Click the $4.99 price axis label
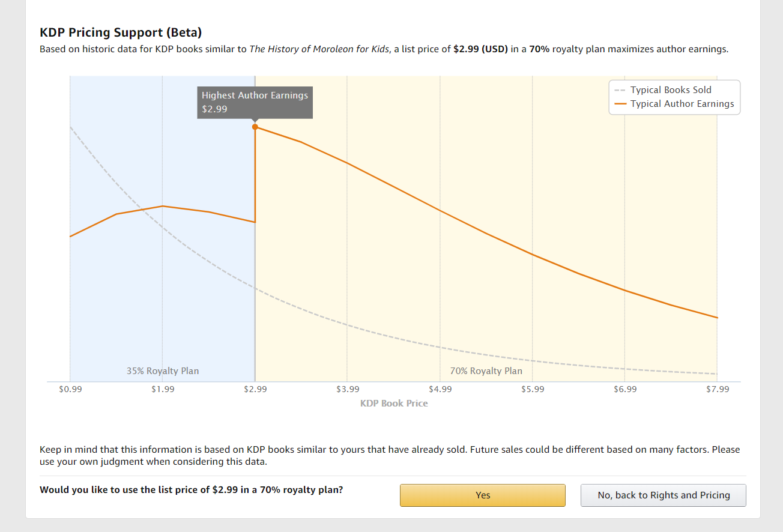 pyautogui.click(x=440, y=389)
